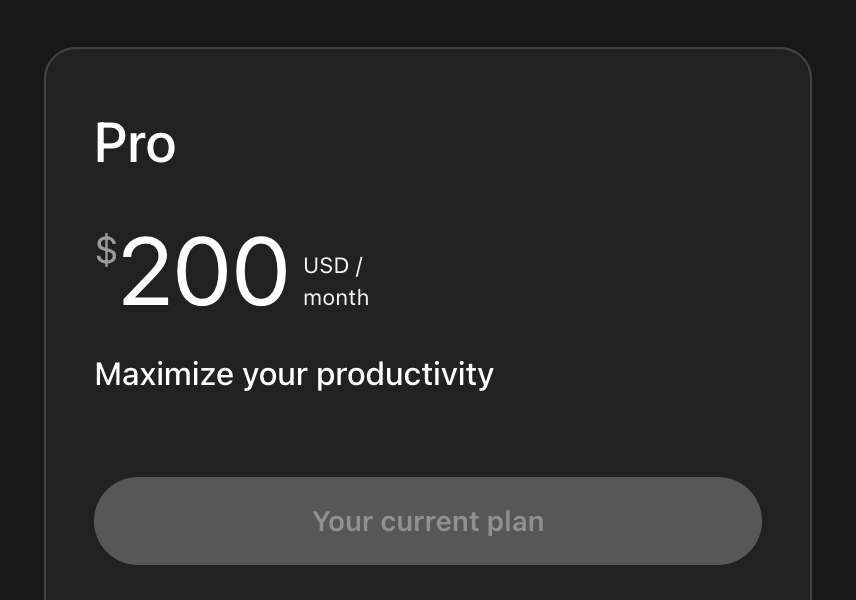The height and width of the screenshot is (600, 856).
Task: Click the 200 price figure
Action: click(204, 272)
